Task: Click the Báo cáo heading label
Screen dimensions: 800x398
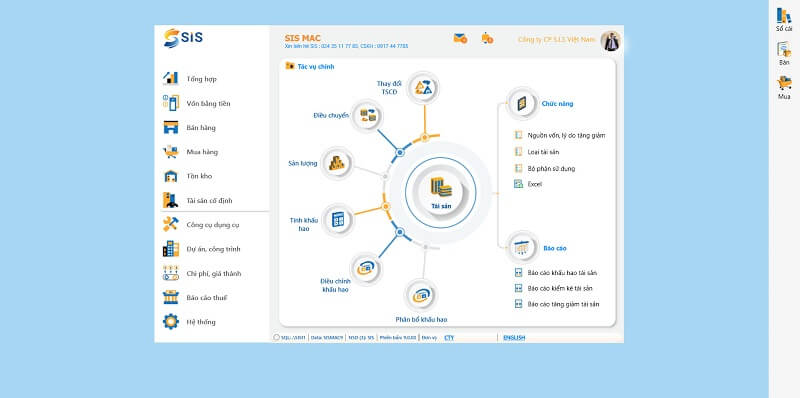Action: click(555, 248)
